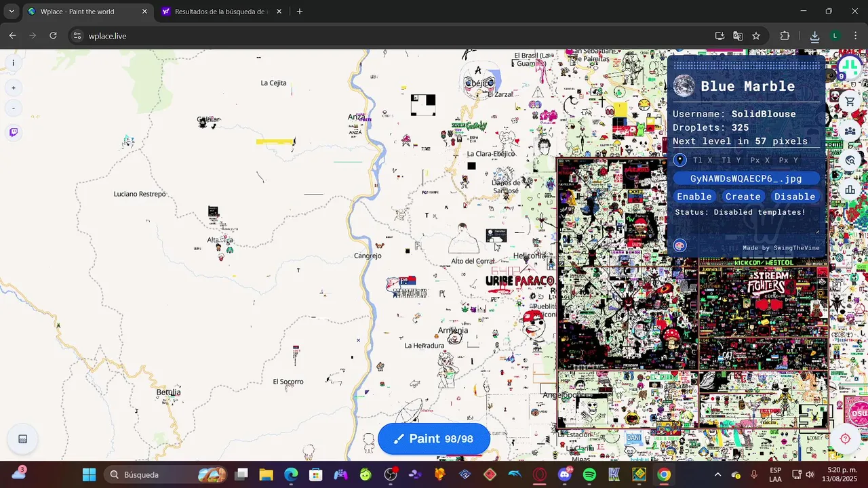Click the Tl Y coordinate field
This screenshot has height=488, width=868.
click(x=731, y=161)
